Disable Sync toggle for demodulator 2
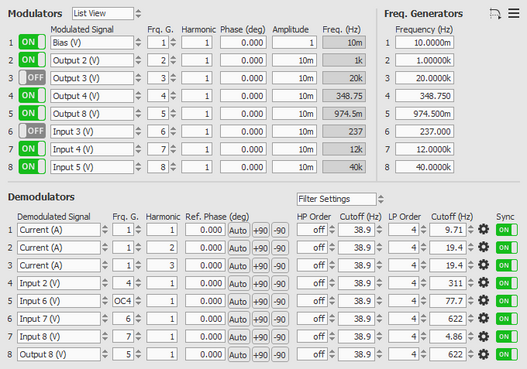Screen dimensions: 527x369 point(506,248)
